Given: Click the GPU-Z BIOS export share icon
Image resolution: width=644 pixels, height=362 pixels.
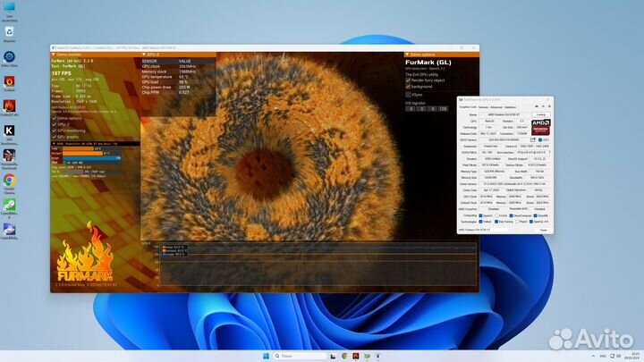Looking at the screenshot, I should point(533,139).
